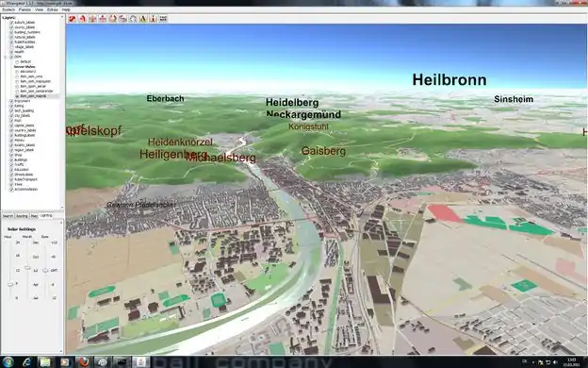Toggle the country_labels layer checkbox
The image size is (588, 368).
(11, 130)
